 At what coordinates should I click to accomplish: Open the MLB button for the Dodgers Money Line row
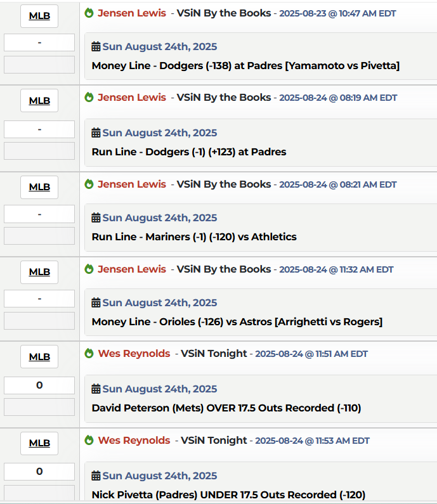tap(39, 16)
